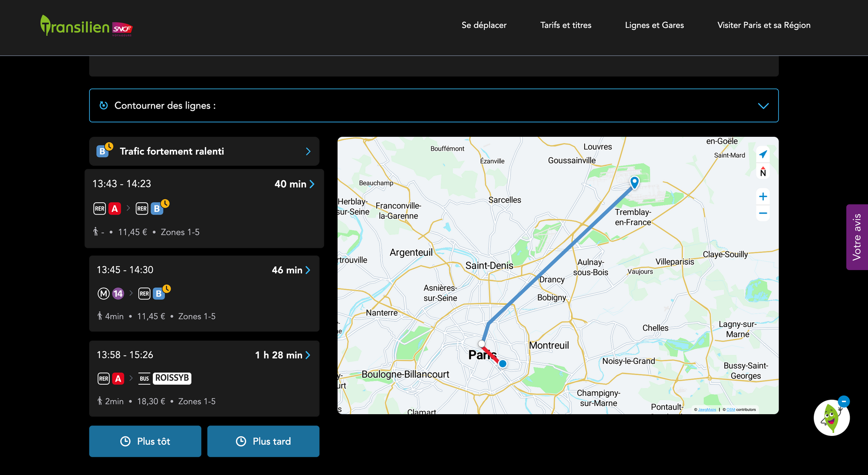Screen dimensions: 868x475
Task: Zoom in on the map
Action: (x=763, y=197)
